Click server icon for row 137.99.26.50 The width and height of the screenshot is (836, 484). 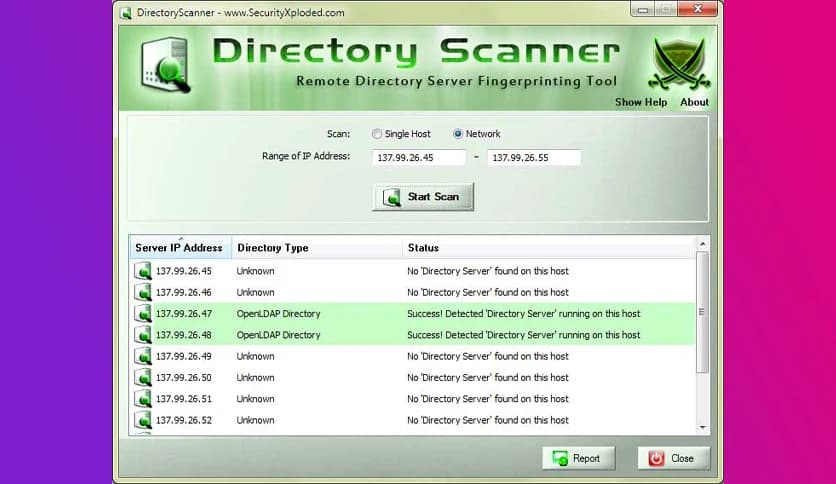[142, 377]
